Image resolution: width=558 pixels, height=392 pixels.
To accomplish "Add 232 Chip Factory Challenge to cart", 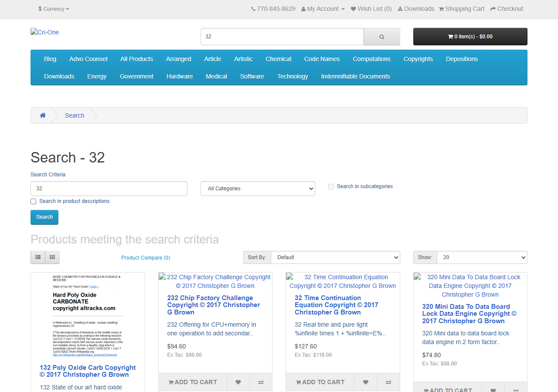I will [x=193, y=382].
